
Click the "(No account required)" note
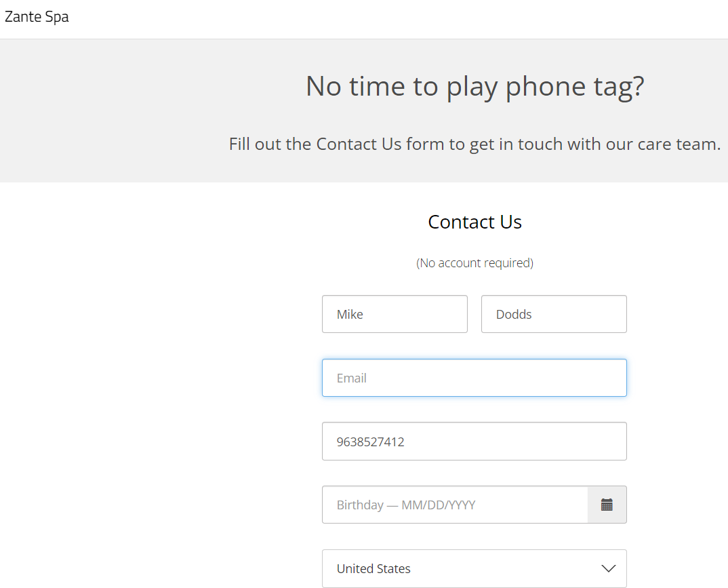[x=474, y=263]
